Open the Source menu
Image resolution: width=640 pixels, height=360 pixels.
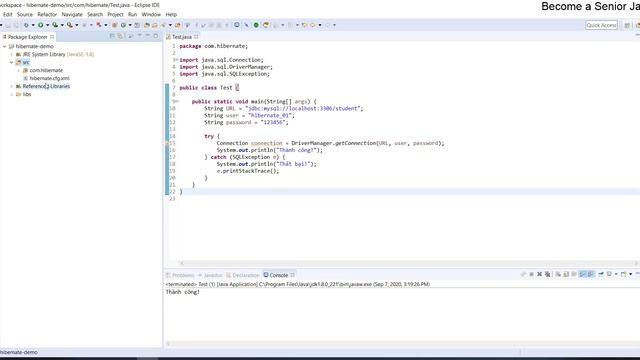(24, 14)
